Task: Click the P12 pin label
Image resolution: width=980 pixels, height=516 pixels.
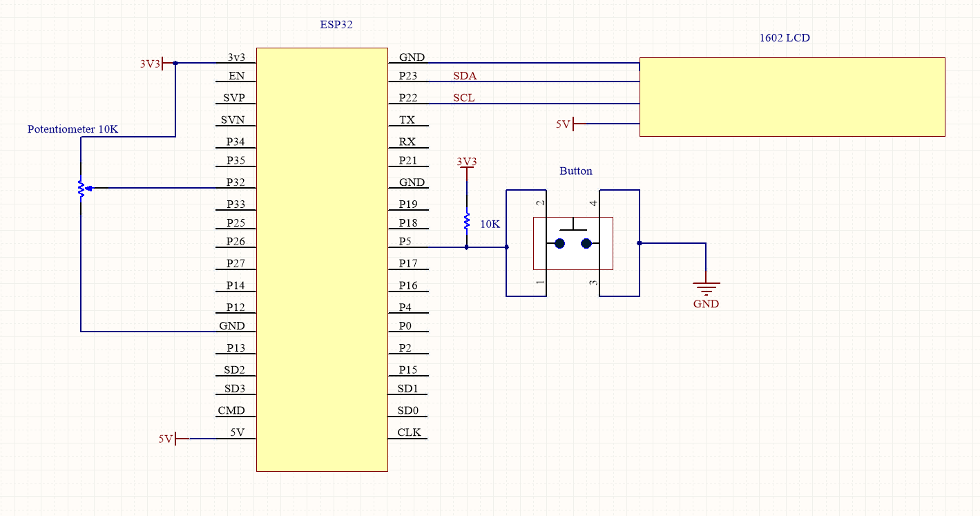Action: coord(236,307)
